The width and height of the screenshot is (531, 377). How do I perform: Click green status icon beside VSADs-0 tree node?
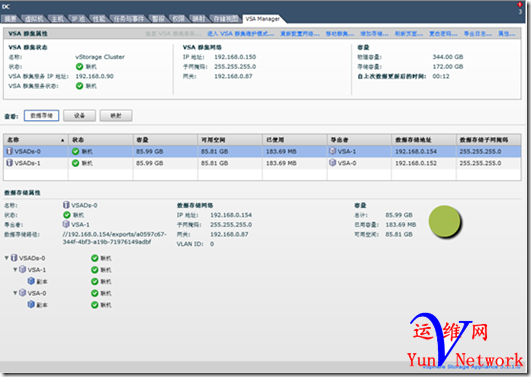tap(94, 258)
